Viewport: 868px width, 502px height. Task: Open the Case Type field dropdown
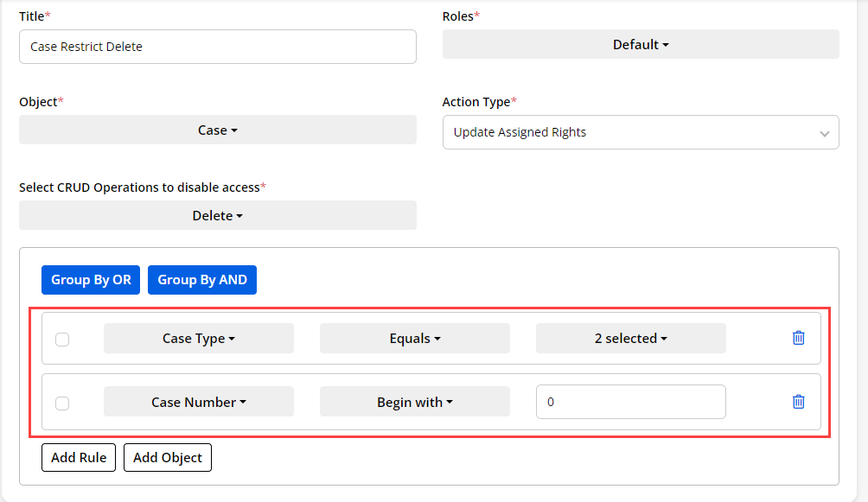[x=199, y=339]
